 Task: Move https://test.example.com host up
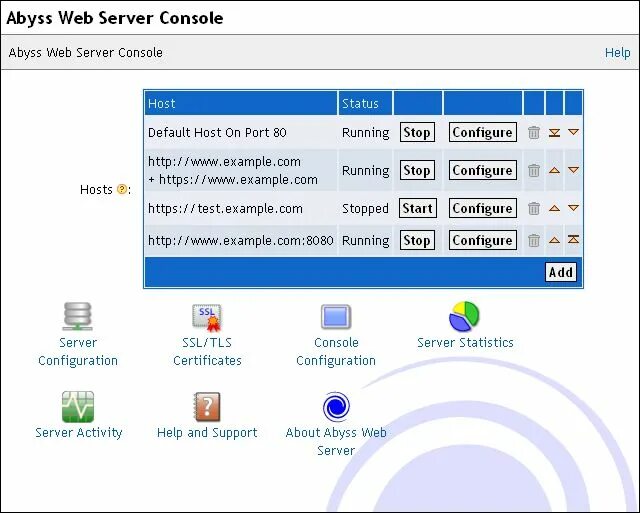click(x=554, y=208)
